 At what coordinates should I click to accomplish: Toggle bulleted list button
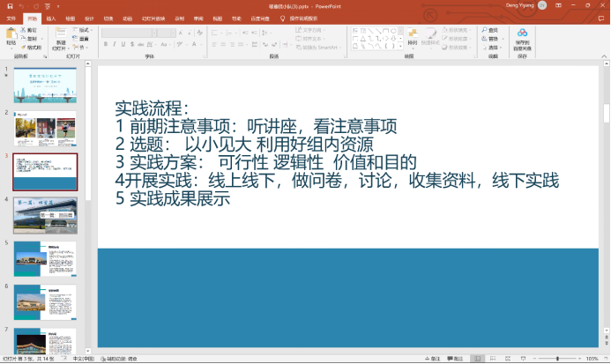pos(214,33)
